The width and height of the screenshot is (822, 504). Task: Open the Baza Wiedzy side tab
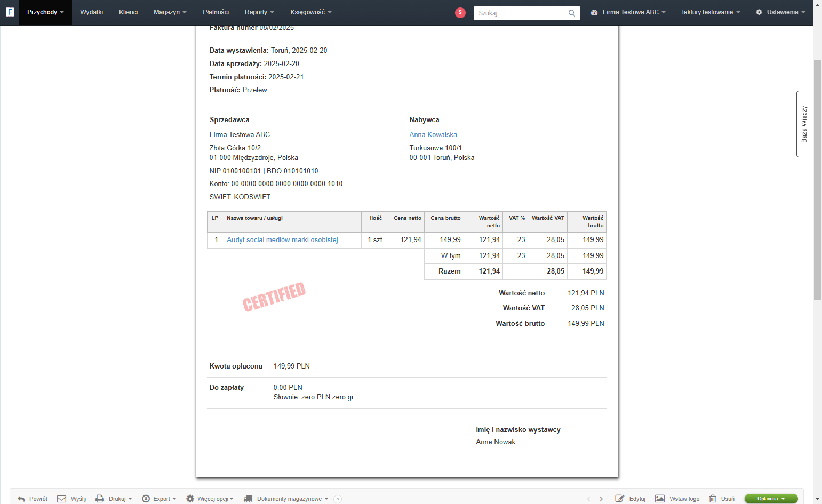(x=804, y=124)
